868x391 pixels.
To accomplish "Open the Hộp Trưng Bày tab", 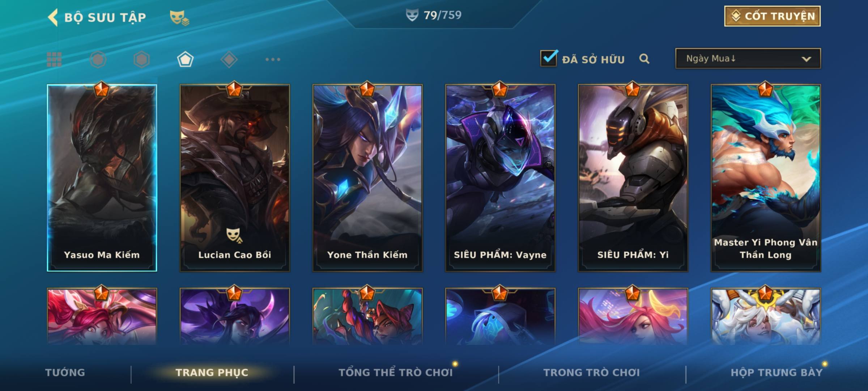I will pos(776,372).
